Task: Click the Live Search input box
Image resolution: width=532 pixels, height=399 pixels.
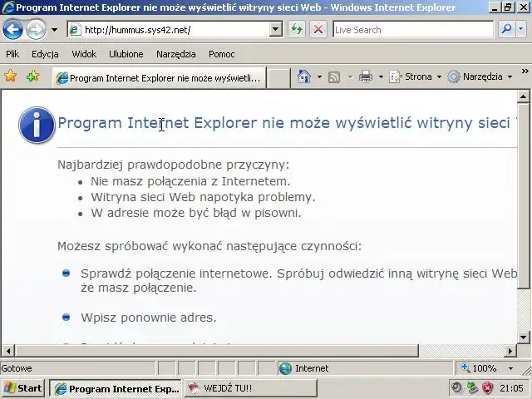Action: point(413,30)
